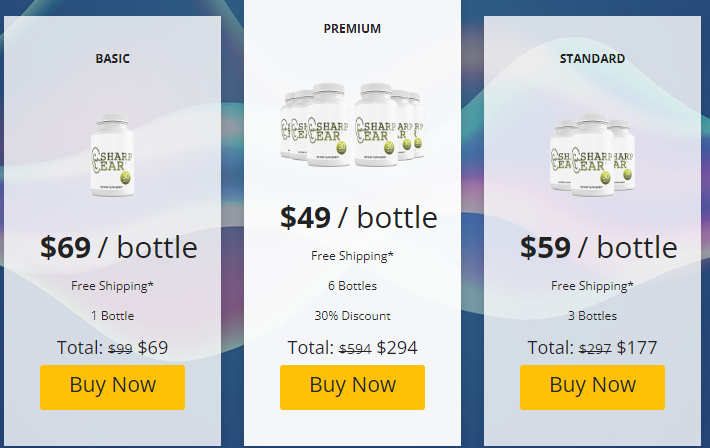Click the $49 / bottle price
Screen dimensions: 710x448
[x=358, y=217]
